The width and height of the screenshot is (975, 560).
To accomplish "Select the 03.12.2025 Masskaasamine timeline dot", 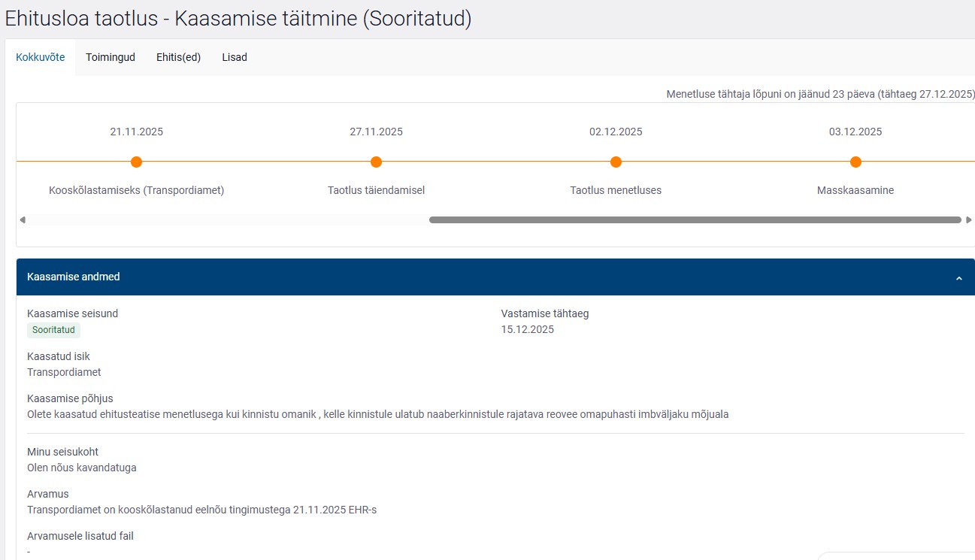I will click(x=855, y=162).
